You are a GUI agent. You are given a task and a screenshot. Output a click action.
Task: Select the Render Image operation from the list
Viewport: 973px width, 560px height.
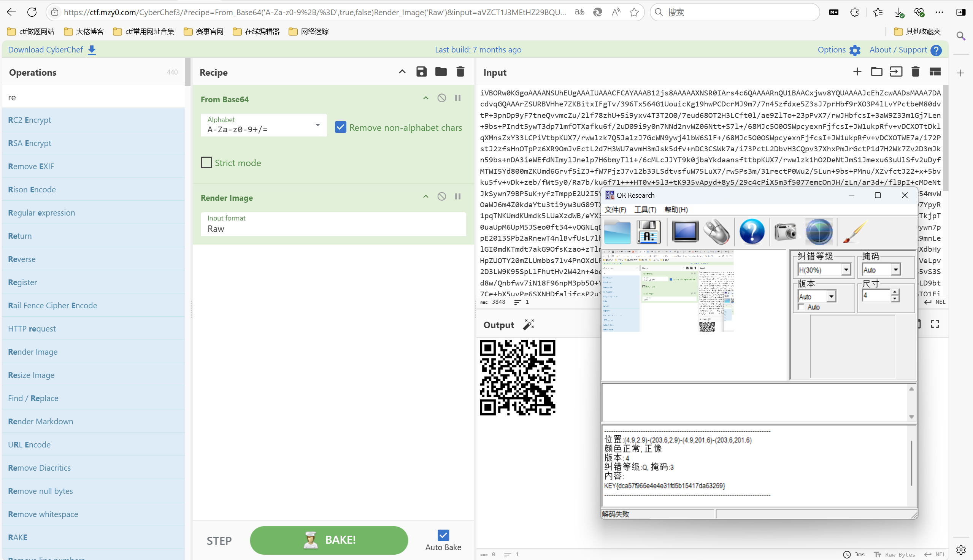tap(94, 352)
